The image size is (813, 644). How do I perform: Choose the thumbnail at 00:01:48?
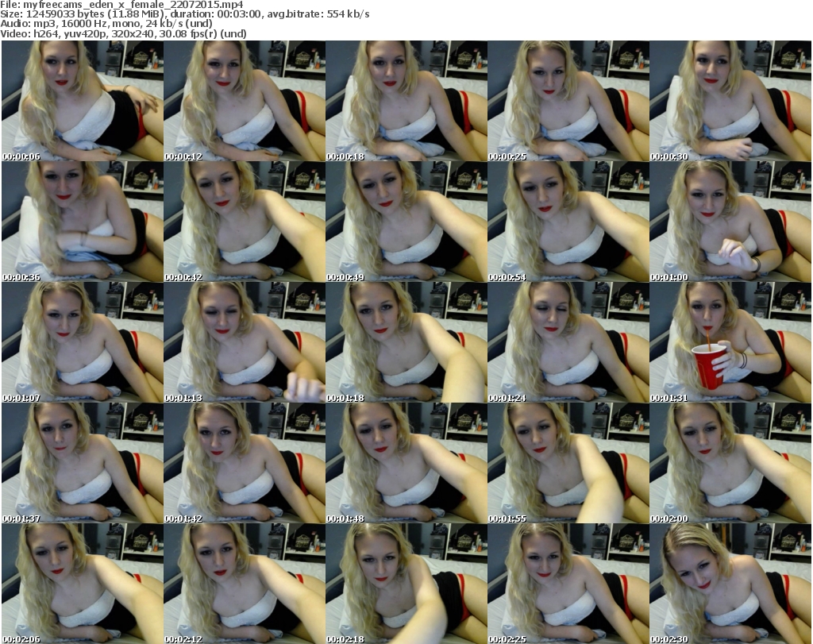406,463
